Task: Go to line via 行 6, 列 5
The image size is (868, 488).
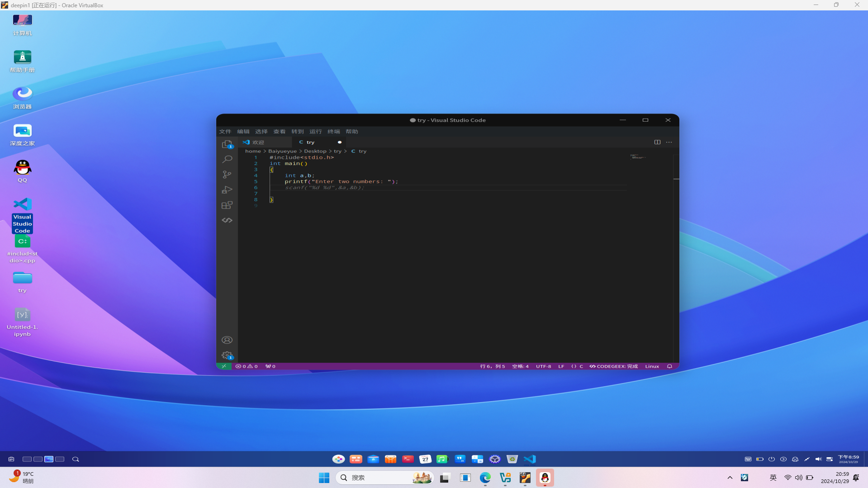Action: click(x=492, y=366)
